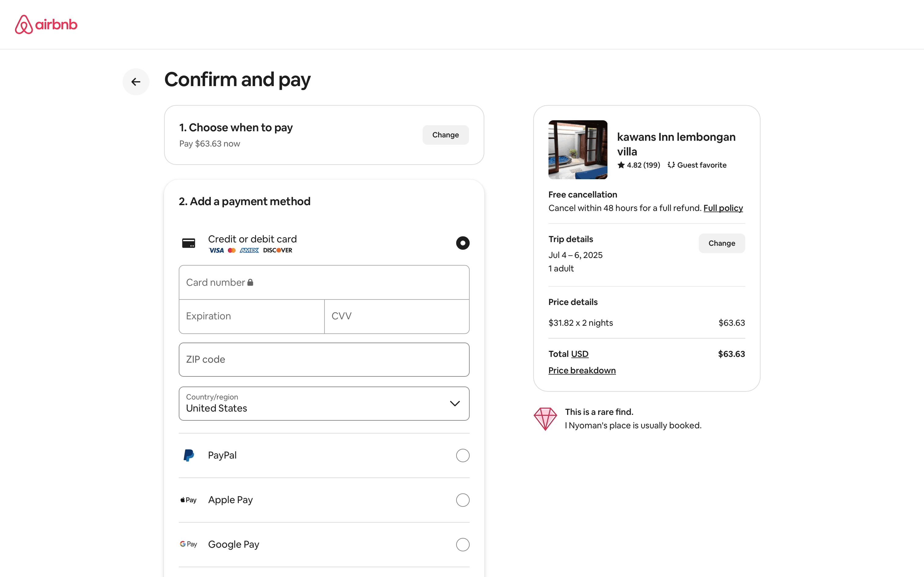The image size is (924, 577).
Task: Select the PayPal radio button
Action: click(462, 455)
